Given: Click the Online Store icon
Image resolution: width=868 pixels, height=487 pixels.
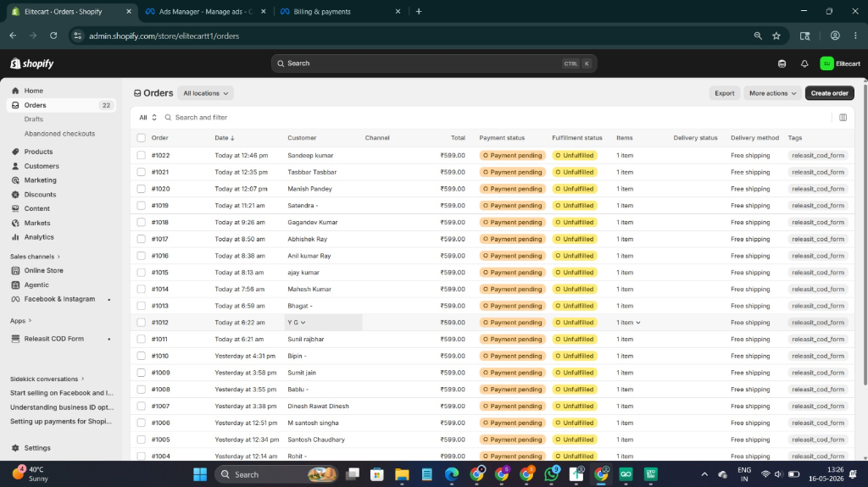Looking at the screenshot, I should click(15, 271).
